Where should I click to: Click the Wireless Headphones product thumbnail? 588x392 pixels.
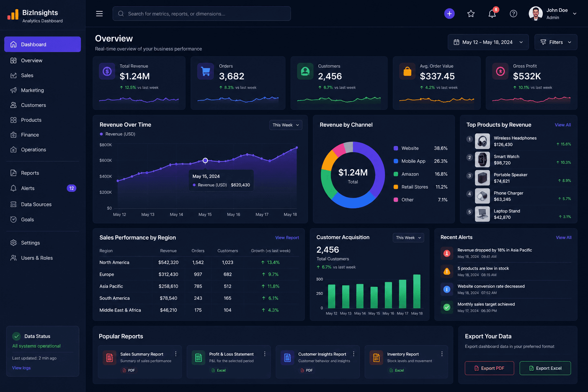coord(482,141)
